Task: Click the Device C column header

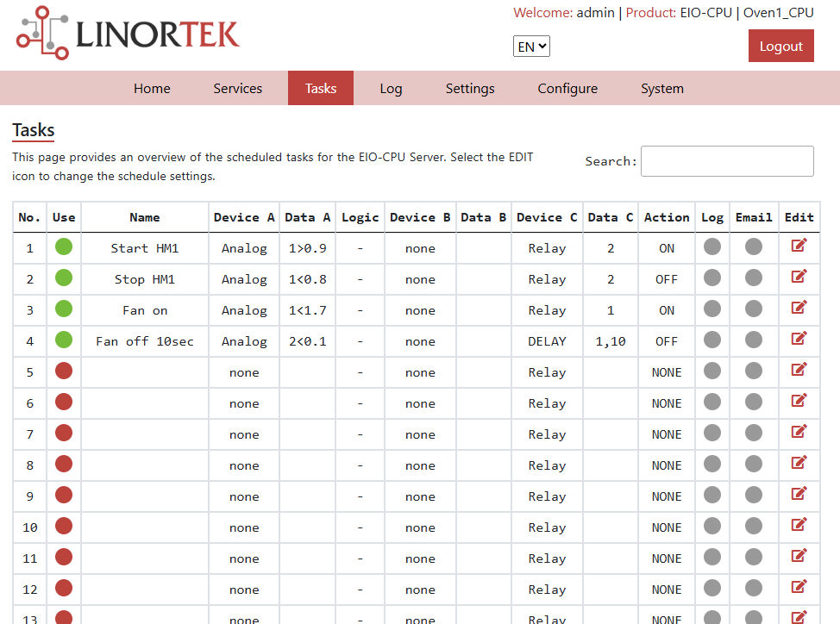Action: pos(547,217)
